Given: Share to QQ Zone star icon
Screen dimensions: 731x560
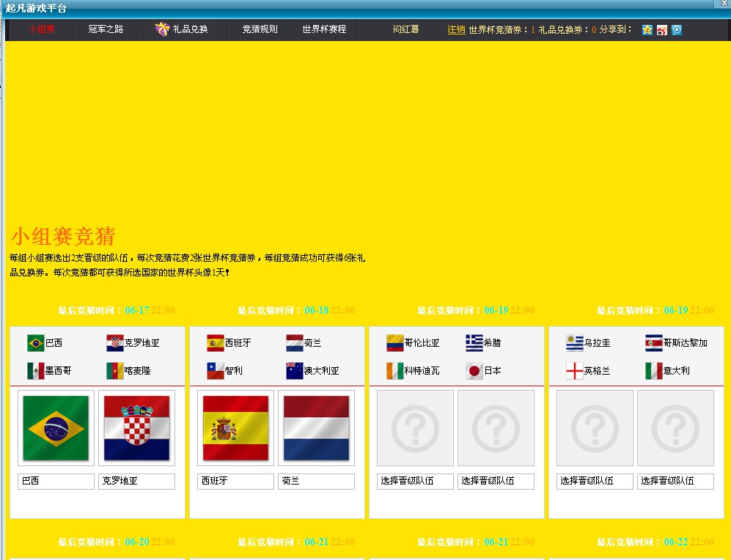Looking at the screenshot, I should tap(647, 30).
